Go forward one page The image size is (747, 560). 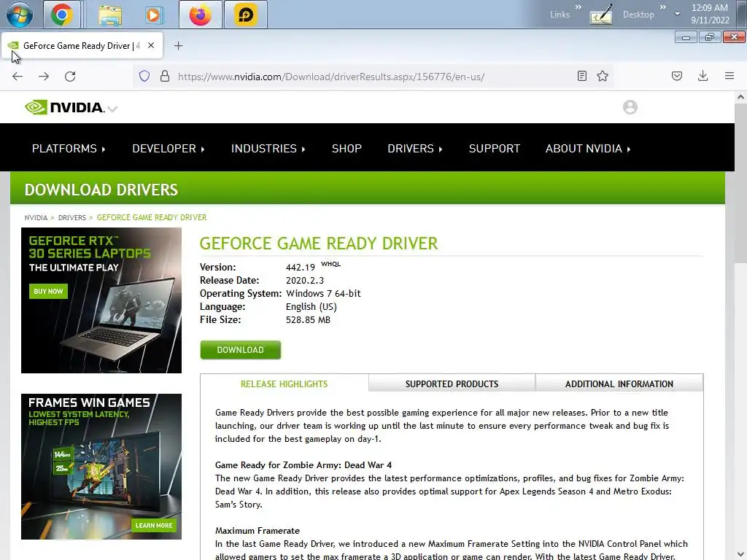pyautogui.click(x=44, y=76)
